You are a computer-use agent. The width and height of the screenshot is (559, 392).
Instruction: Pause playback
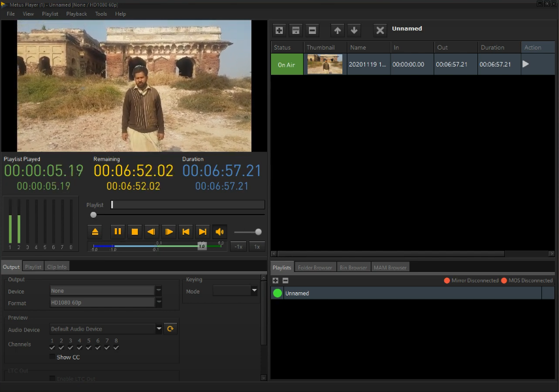pyautogui.click(x=118, y=232)
